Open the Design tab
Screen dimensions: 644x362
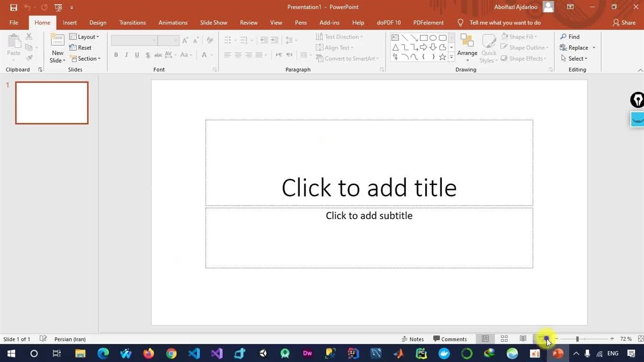click(x=98, y=23)
